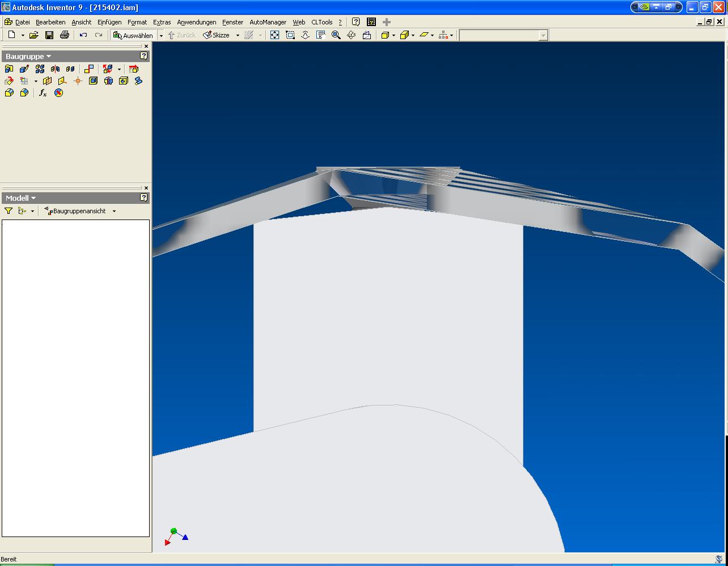Close the Baugruppe panel bar
728x566 pixels.
tap(146, 47)
